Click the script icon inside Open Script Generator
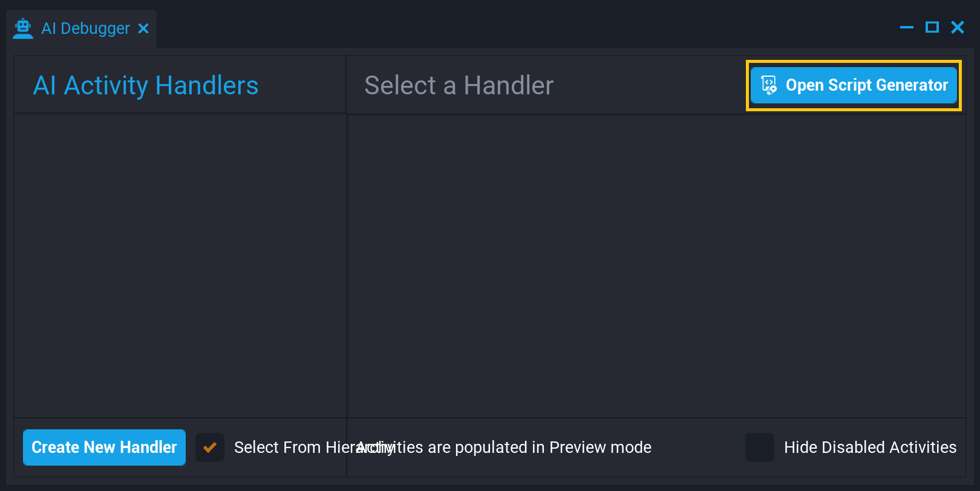This screenshot has width=980, height=491. (769, 85)
